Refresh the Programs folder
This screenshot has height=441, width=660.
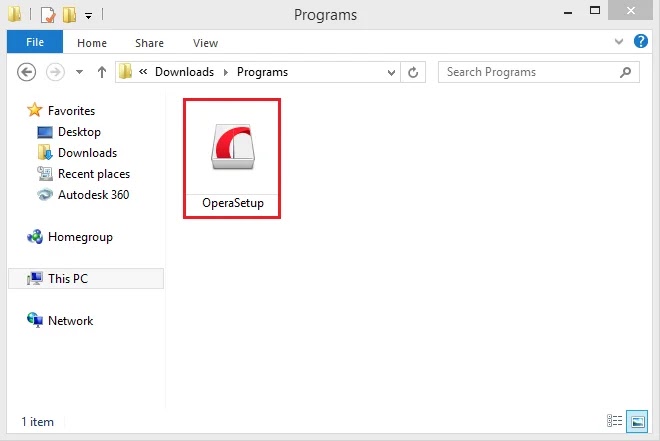click(413, 72)
